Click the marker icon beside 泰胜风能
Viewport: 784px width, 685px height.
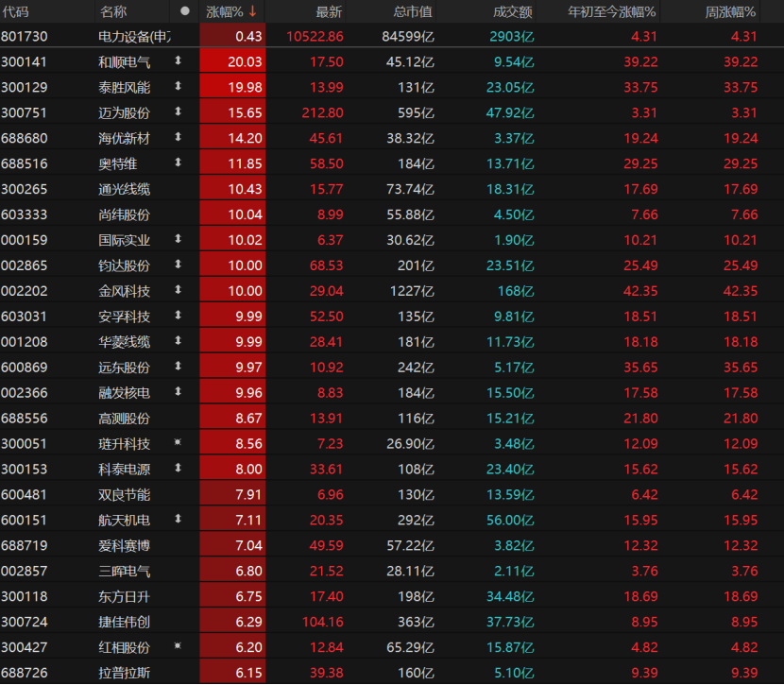point(178,87)
